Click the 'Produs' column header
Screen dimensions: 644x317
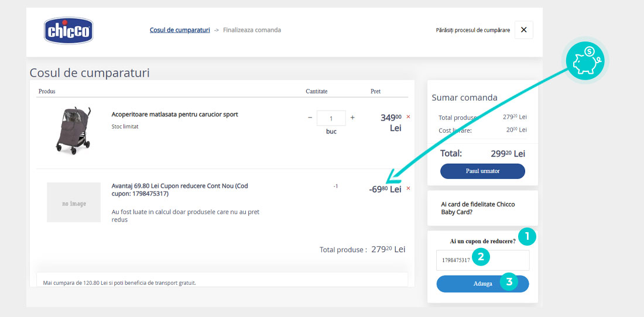point(47,91)
